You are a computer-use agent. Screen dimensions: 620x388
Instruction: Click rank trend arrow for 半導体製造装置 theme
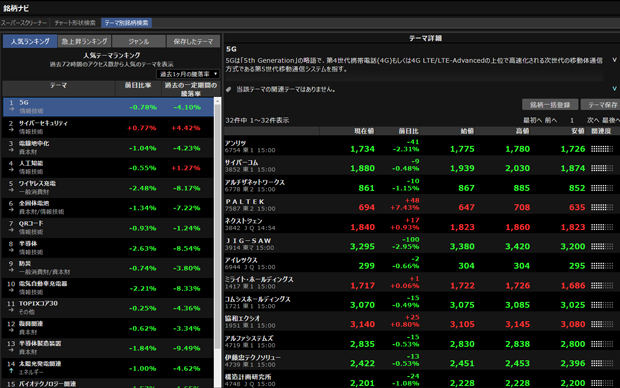click(x=11, y=350)
